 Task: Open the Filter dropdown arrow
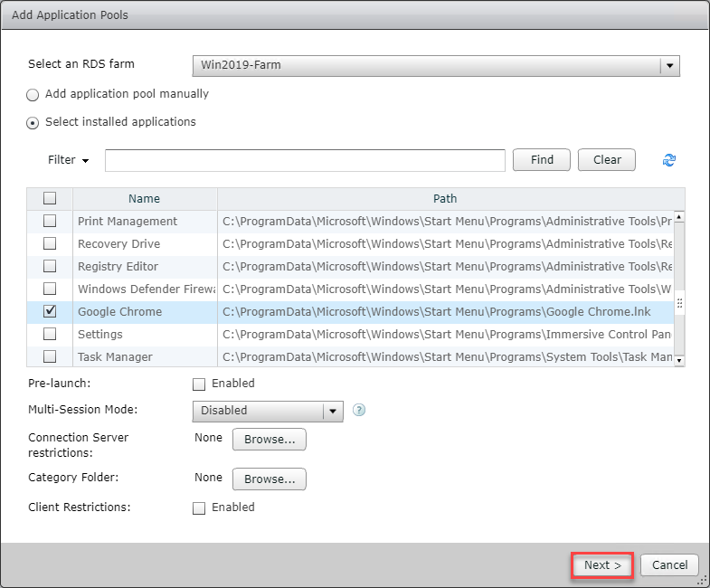click(x=85, y=161)
